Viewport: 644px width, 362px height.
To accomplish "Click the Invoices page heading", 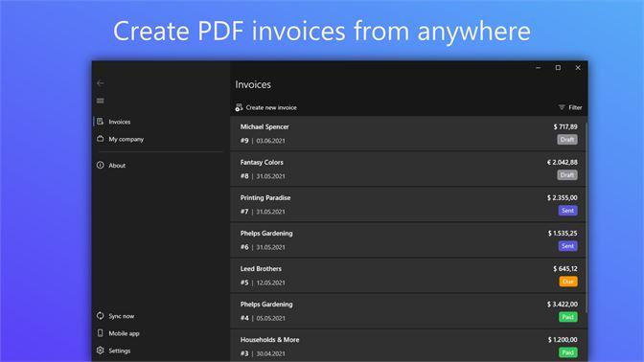I will (253, 84).
